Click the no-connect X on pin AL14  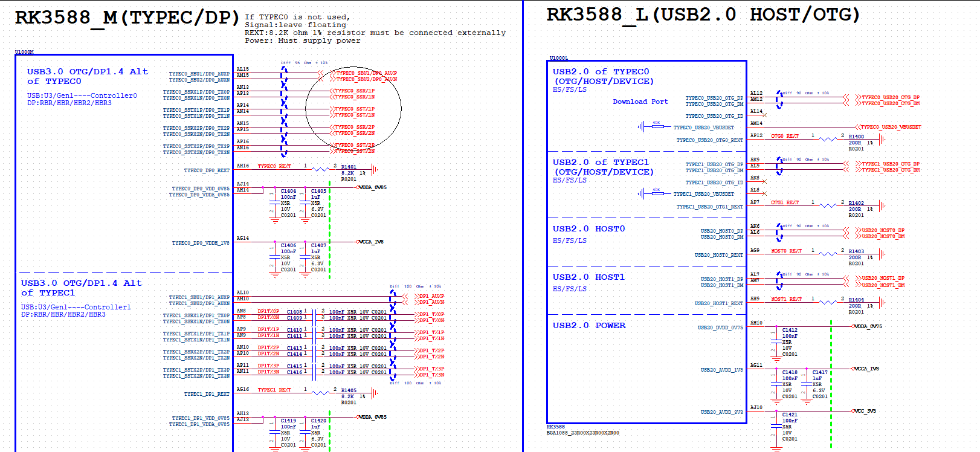point(764,114)
